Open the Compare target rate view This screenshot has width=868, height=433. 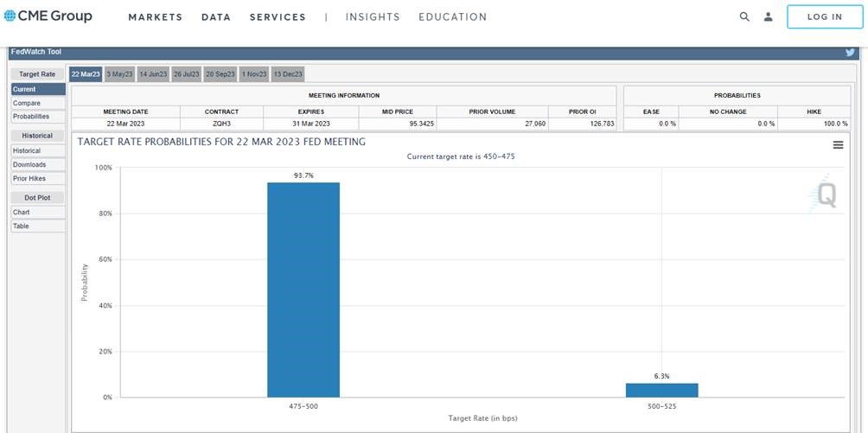pos(27,103)
